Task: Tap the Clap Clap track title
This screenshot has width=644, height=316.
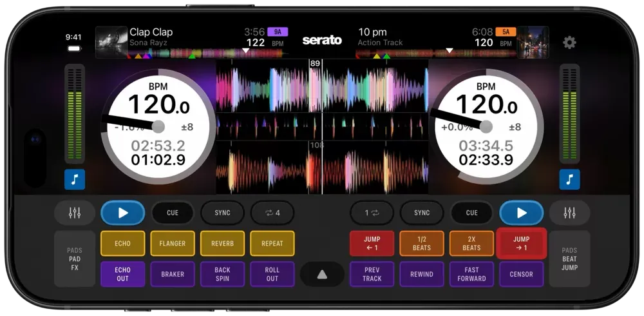Action: click(x=151, y=32)
